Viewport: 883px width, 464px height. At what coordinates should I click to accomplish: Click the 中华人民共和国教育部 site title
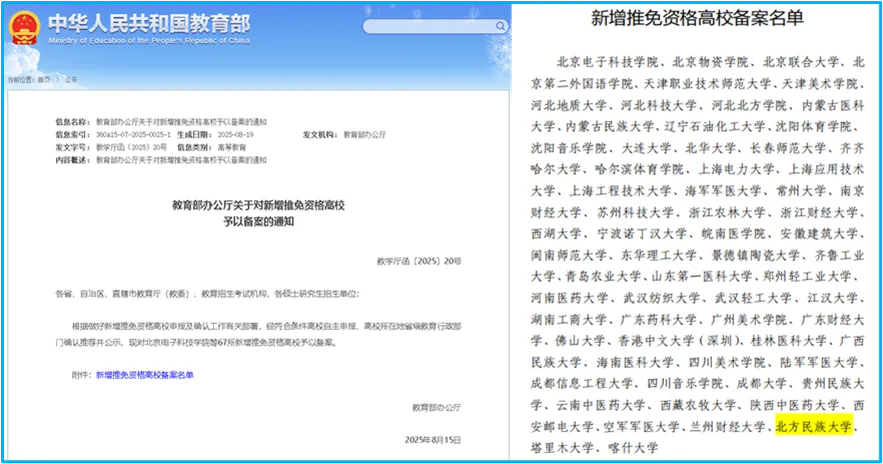(x=149, y=23)
